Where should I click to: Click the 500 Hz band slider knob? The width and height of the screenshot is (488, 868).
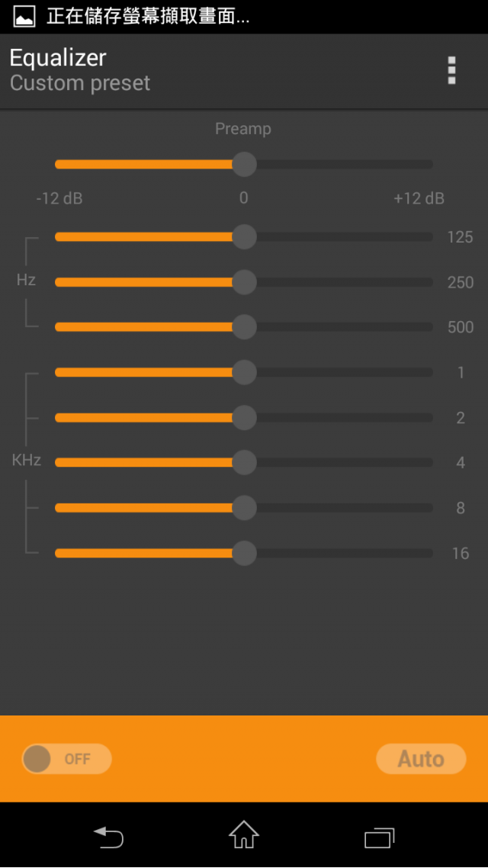(243, 327)
